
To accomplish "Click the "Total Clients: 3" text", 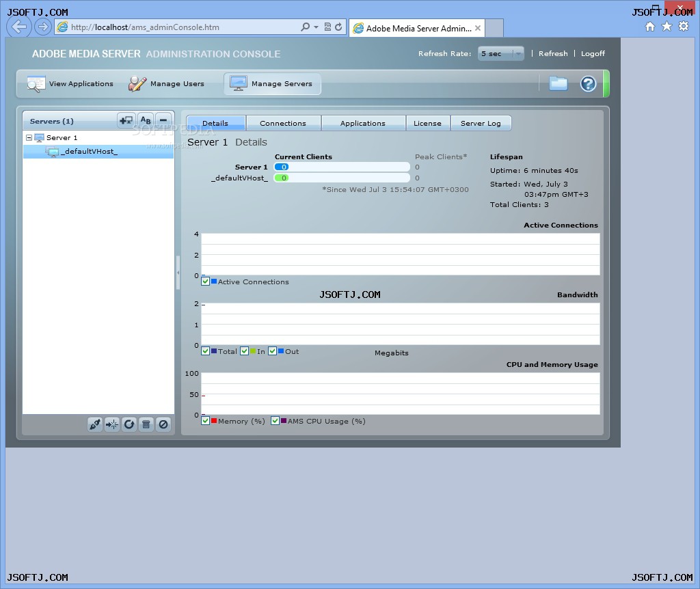I will 520,205.
